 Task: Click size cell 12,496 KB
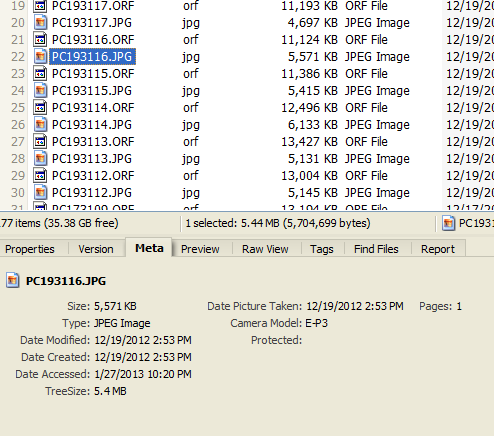tap(309, 108)
